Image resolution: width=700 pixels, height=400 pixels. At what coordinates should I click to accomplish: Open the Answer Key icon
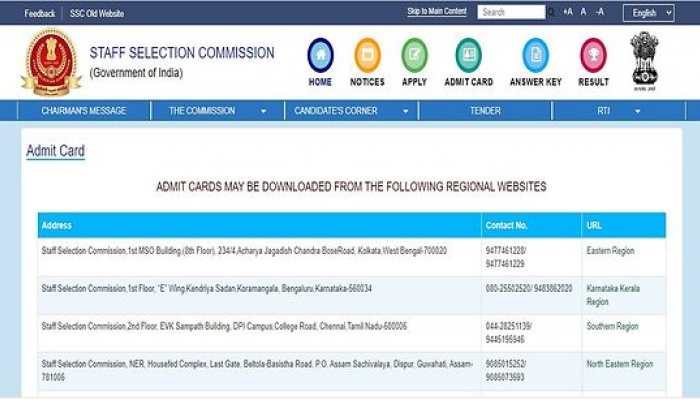535,55
